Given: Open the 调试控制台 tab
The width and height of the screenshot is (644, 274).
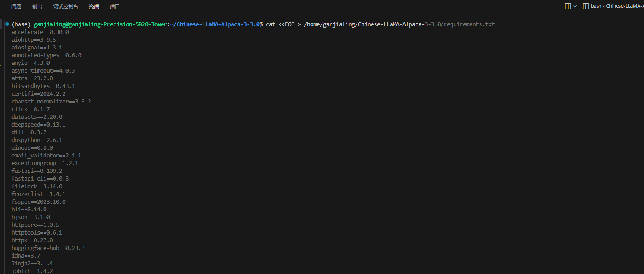Looking at the screenshot, I should click(x=65, y=6).
